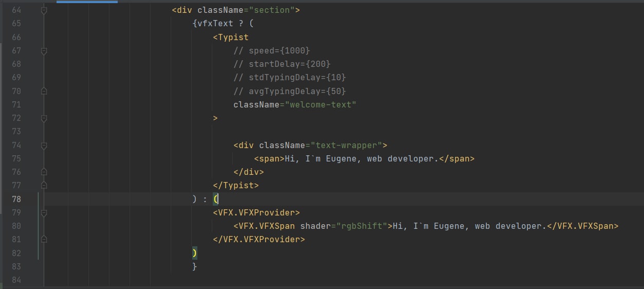Click line number 78 in the gutter
Screen dimensions: 644x289
tap(16, 199)
